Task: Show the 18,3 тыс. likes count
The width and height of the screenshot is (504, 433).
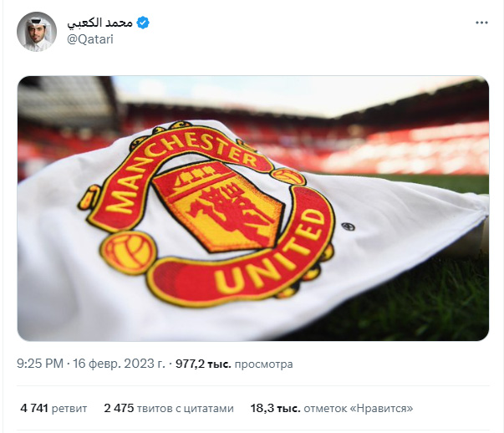Action: 275,408
